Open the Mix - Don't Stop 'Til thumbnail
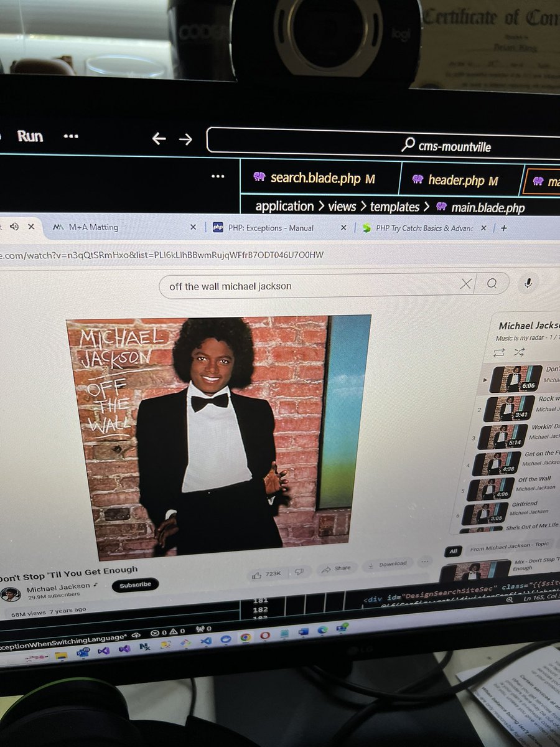The height and width of the screenshot is (747, 560). (x=475, y=572)
